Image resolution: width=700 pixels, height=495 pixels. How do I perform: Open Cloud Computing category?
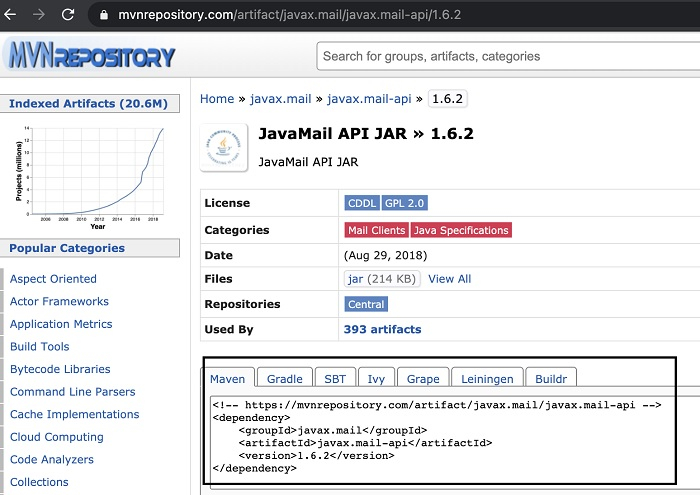pos(57,437)
